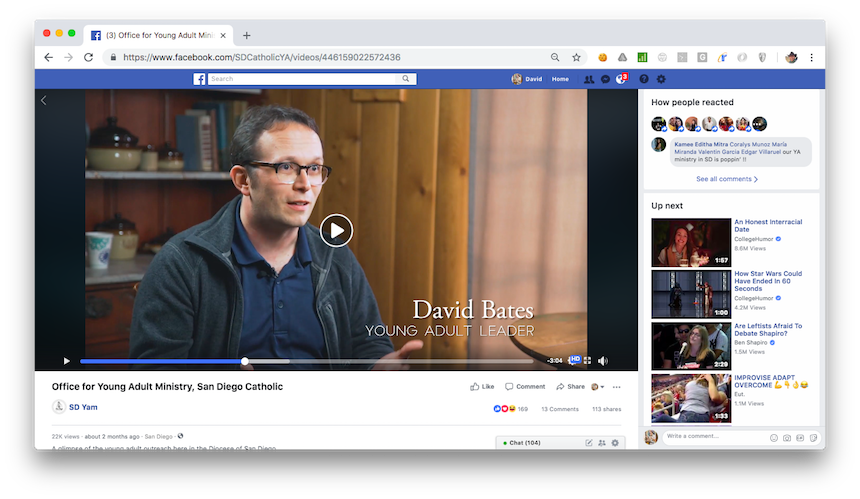The width and height of the screenshot is (860, 499).
Task: Click the green chart extension icon
Action: tap(642, 57)
